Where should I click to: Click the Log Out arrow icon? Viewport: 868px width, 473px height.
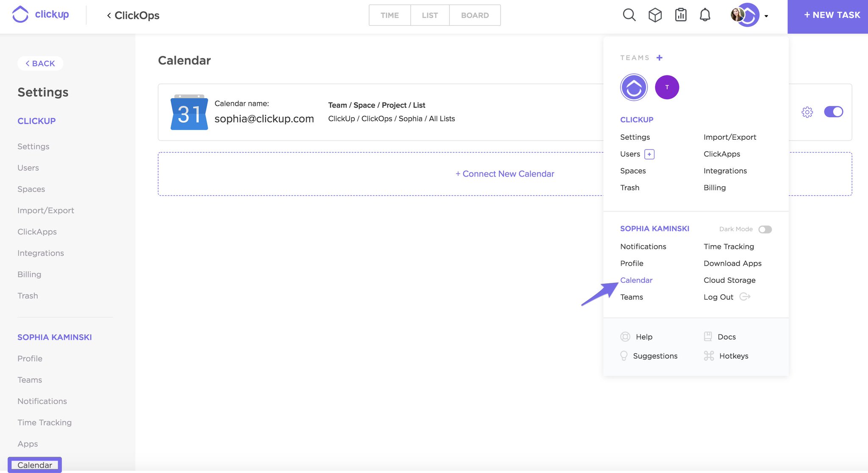coord(745,296)
